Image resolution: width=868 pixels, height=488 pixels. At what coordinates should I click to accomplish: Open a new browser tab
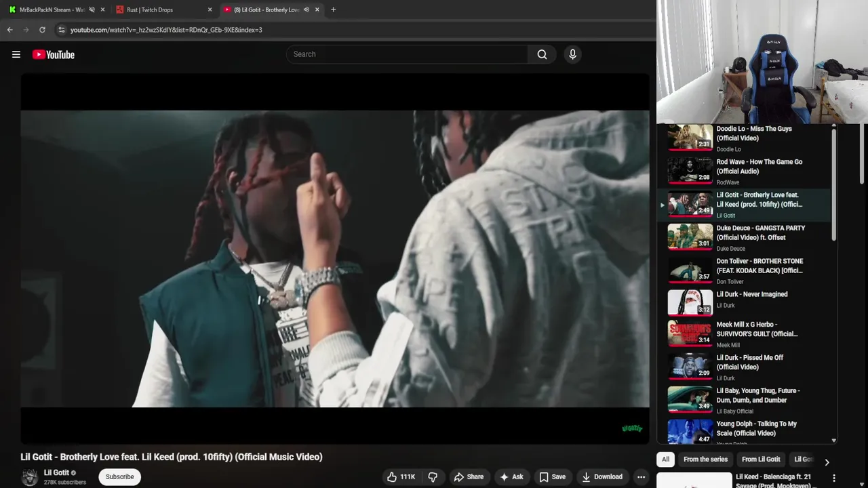333,9
